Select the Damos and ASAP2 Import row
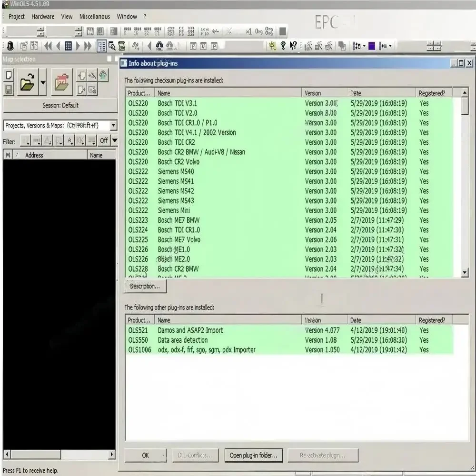 289,330
